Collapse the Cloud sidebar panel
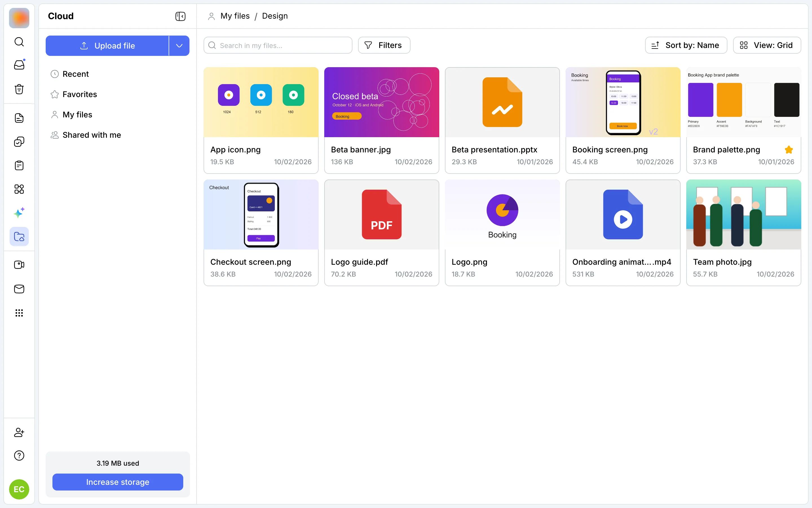The width and height of the screenshot is (812, 508). [x=180, y=16]
